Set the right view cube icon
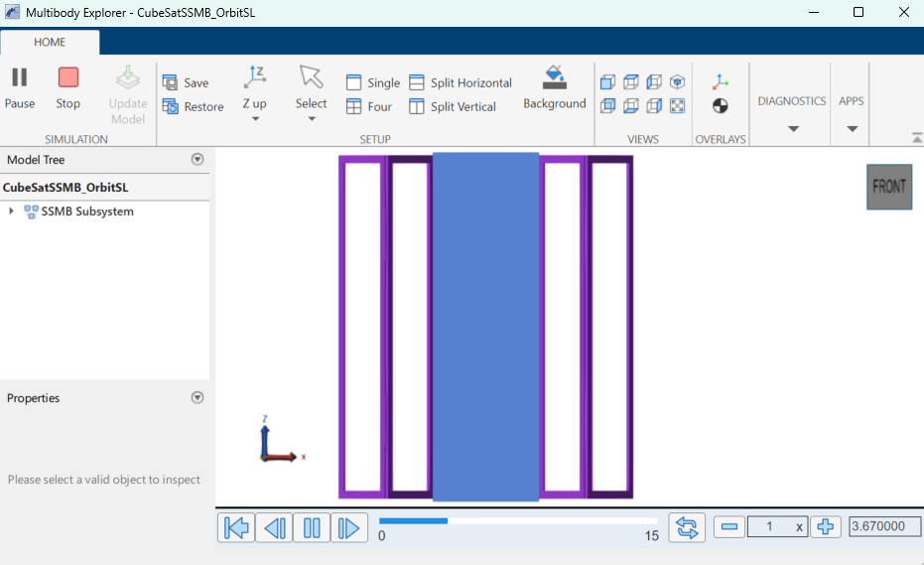This screenshot has height=565, width=924. tap(654, 106)
